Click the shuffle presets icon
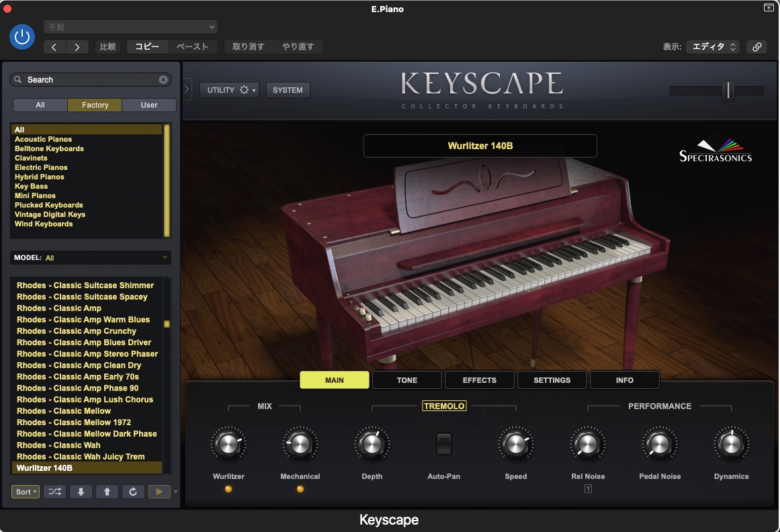This screenshot has height=532, width=780. (54, 492)
